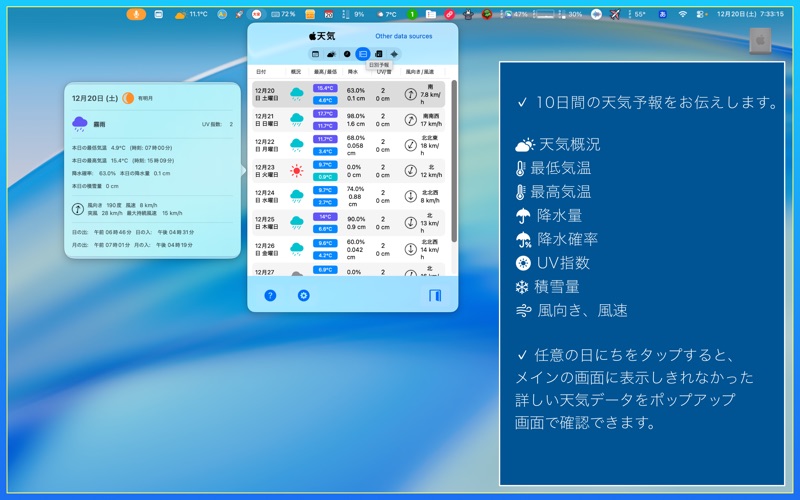Click the blue あ input source icon

tap(662, 14)
